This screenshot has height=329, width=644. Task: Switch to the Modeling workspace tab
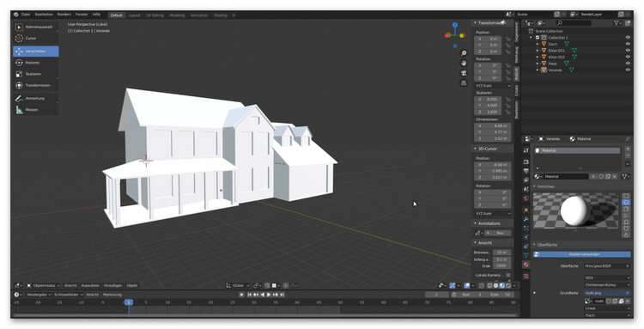click(x=177, y=15)
